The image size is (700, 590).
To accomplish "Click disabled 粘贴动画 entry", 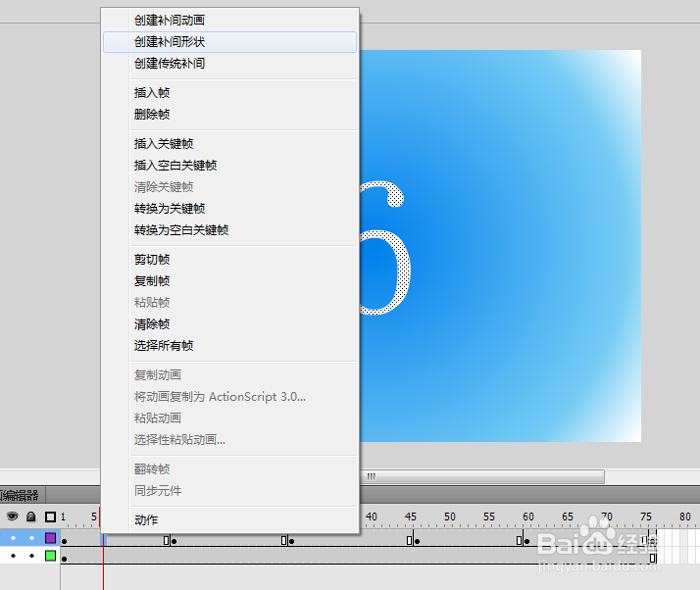I will [230, 418].
